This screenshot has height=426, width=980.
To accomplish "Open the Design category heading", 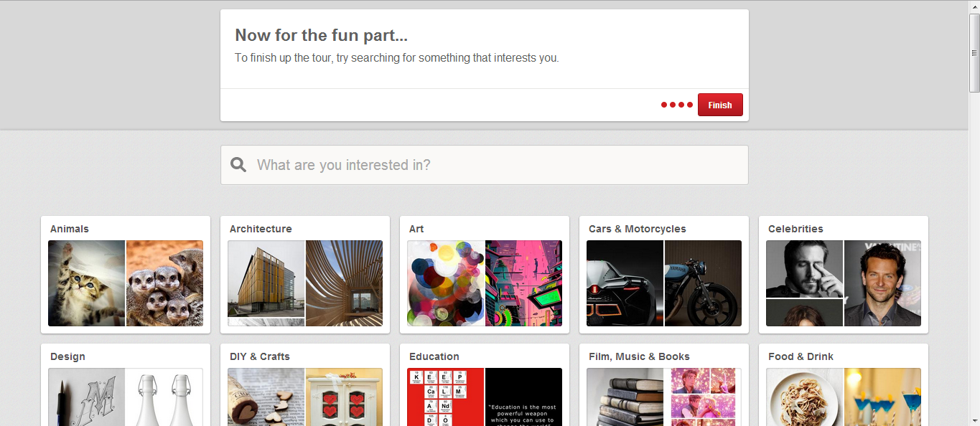I will (67, 356).
